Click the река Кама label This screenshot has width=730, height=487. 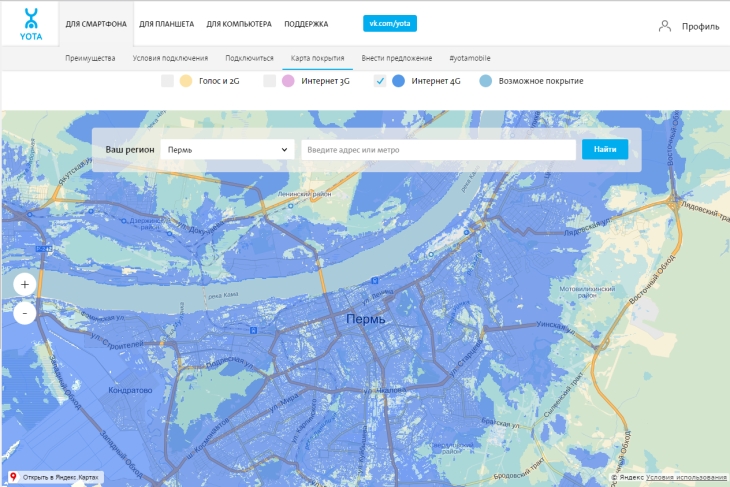(x=223, y=295)
